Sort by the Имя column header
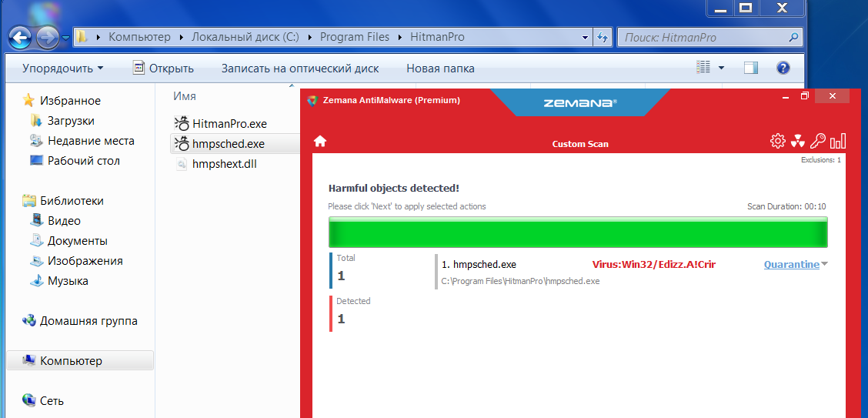This screenshot has width=868, height=418. point(185,96)
